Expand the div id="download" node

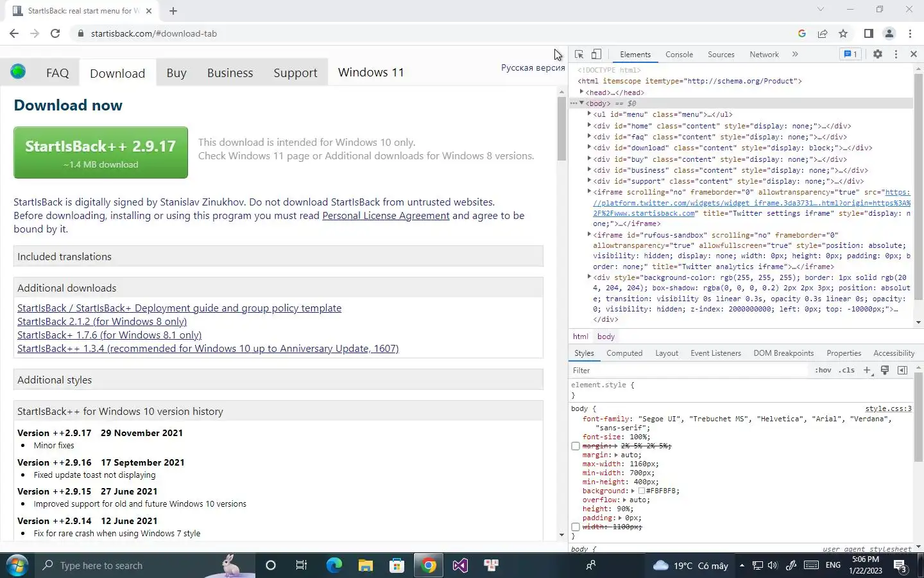[x=589, y=148]
